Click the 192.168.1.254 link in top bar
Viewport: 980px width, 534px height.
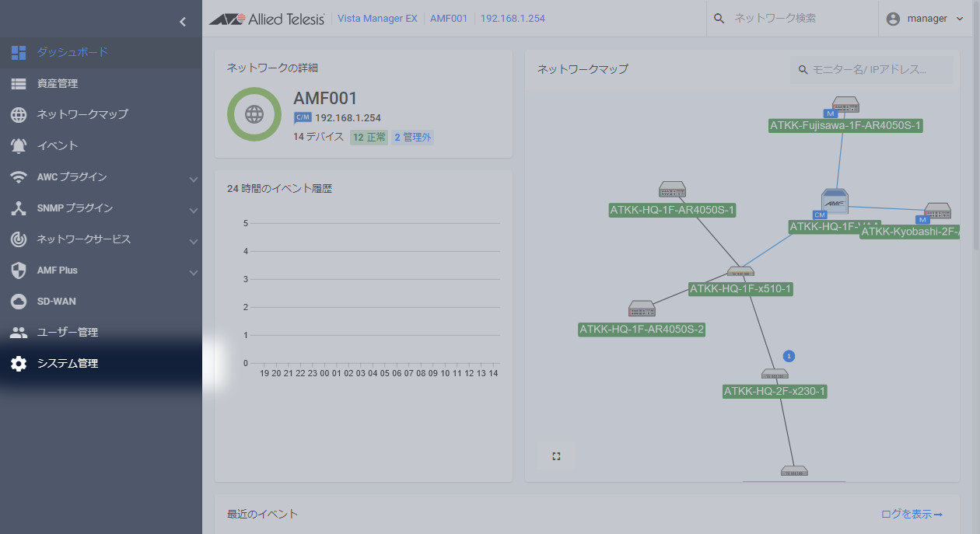tap(513, 19)
